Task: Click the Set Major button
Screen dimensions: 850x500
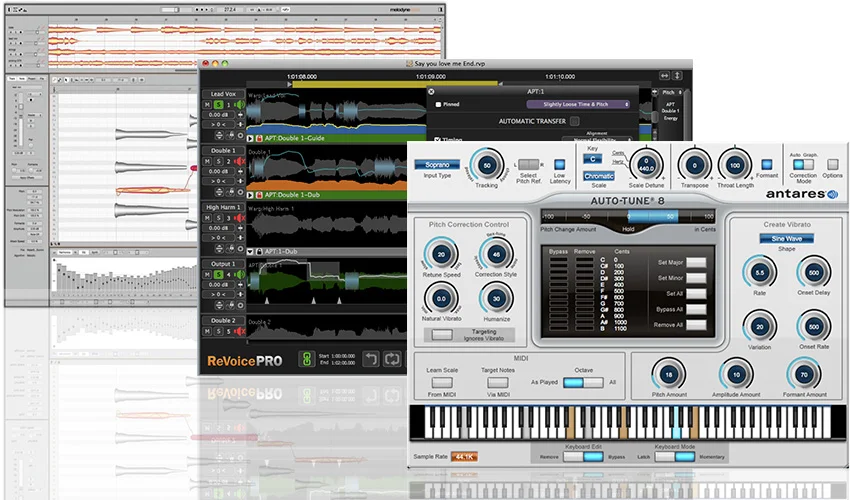Action: (x=696, y=262)
